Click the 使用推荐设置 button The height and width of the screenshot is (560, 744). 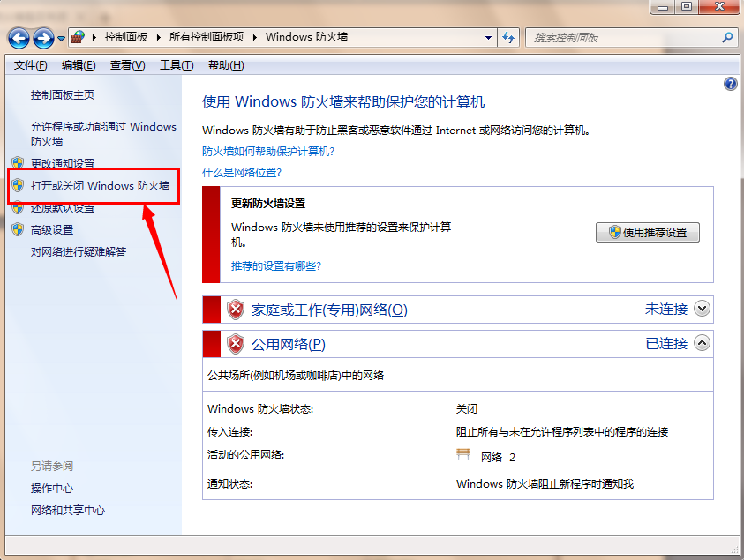coord(647,232)
